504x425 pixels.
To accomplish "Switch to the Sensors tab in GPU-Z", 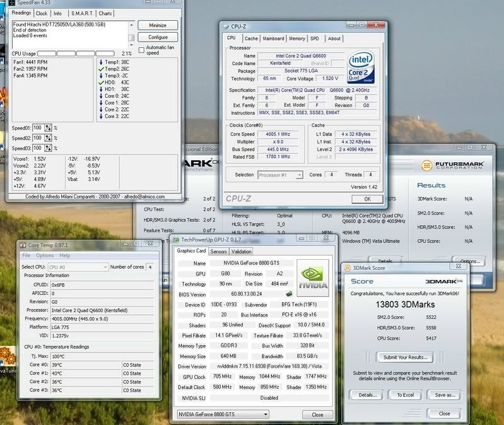I will 219,252.
